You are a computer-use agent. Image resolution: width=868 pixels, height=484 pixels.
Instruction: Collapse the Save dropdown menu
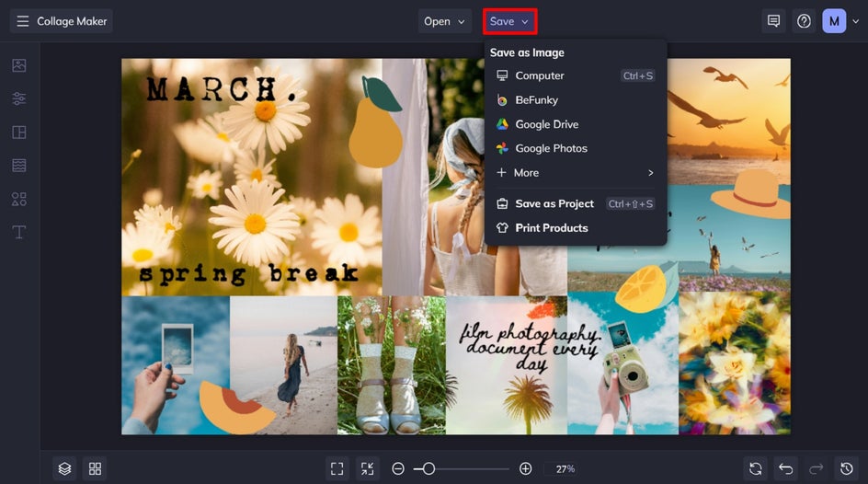pos(509,21)
